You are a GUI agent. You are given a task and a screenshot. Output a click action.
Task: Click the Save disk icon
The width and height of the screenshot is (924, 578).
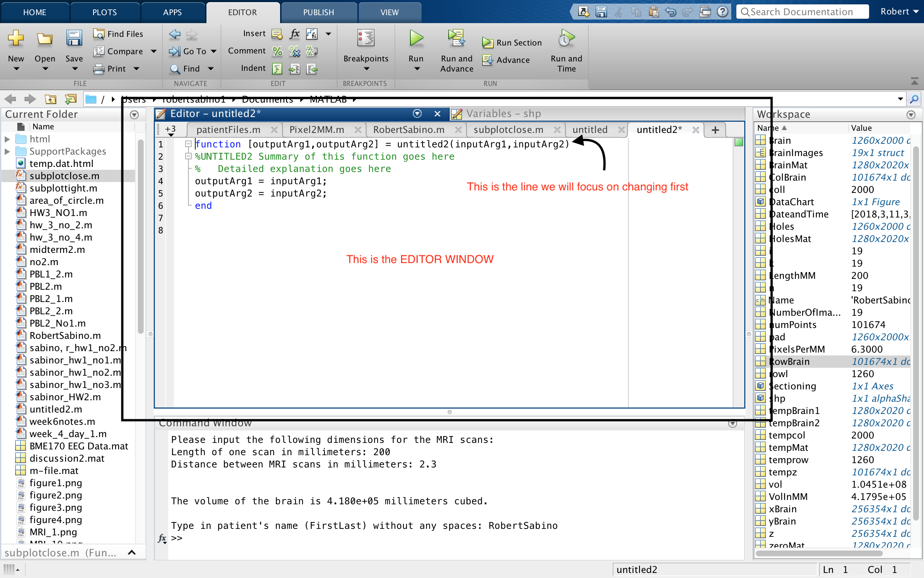(74, 38)
